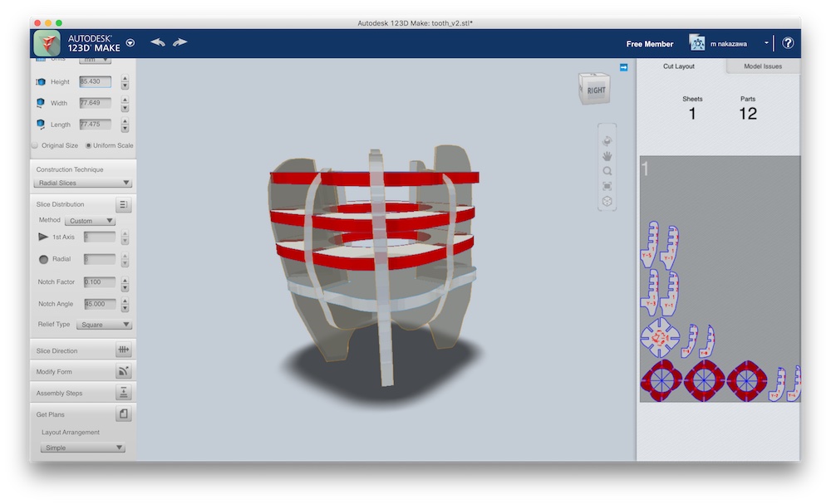The height and width of the screenshot is (504, 831).
Task: Switch to the Cut Layout tab
Action: [678, 66]
